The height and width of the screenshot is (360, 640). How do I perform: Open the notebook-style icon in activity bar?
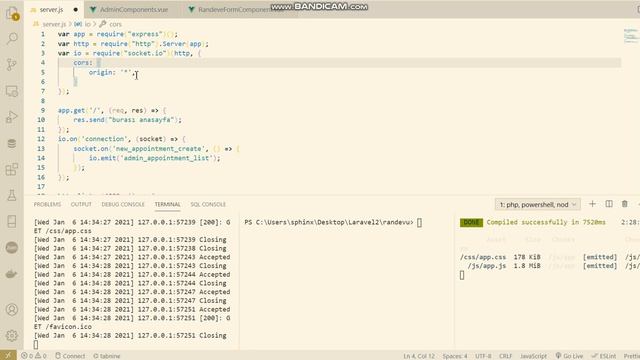coord(12,222)
